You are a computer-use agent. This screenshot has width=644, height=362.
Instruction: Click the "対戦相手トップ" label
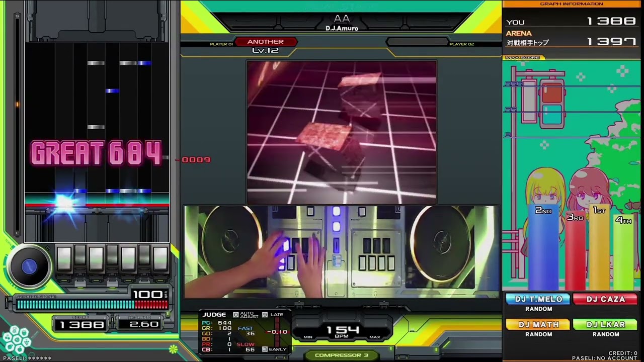(x=527, y=43)
